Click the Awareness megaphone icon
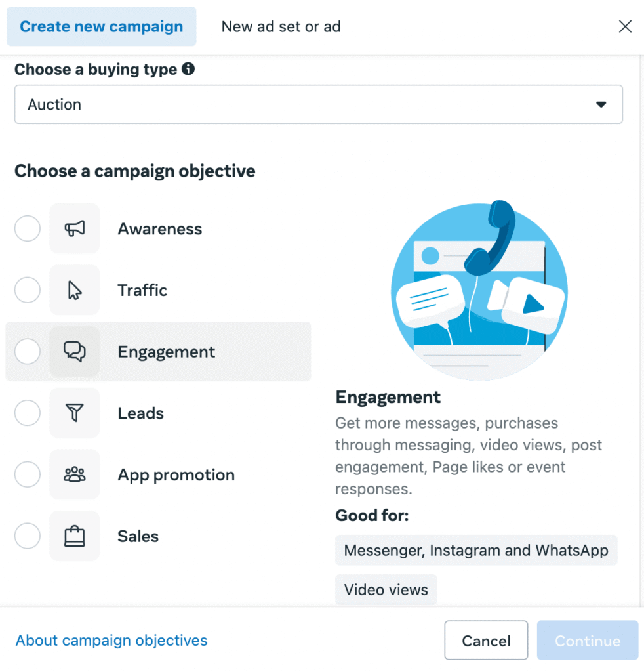 tap(75, 228)
